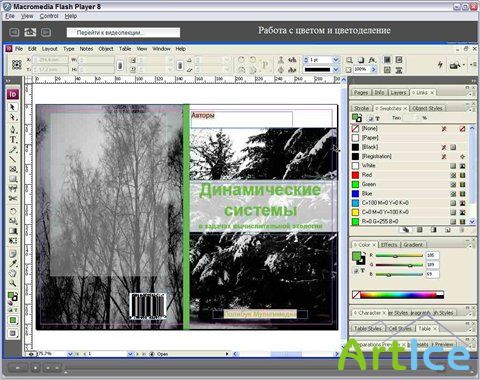Viewport: 480px width, 380px height.
Task: Toggle the fill/stroke box in the toolbox
Action: coord(12,296)
